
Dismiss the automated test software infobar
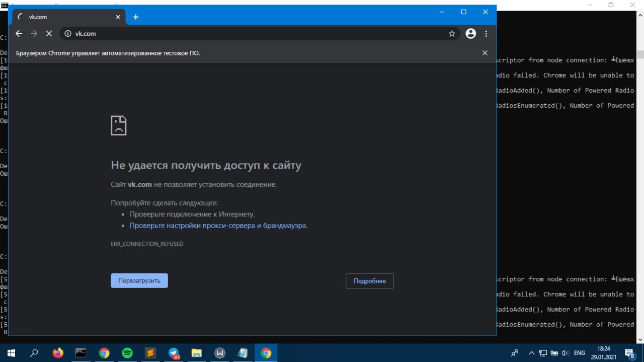(485, 53)
